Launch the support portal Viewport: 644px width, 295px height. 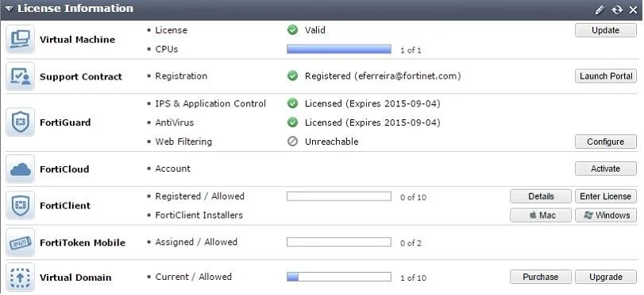(605, 76)
